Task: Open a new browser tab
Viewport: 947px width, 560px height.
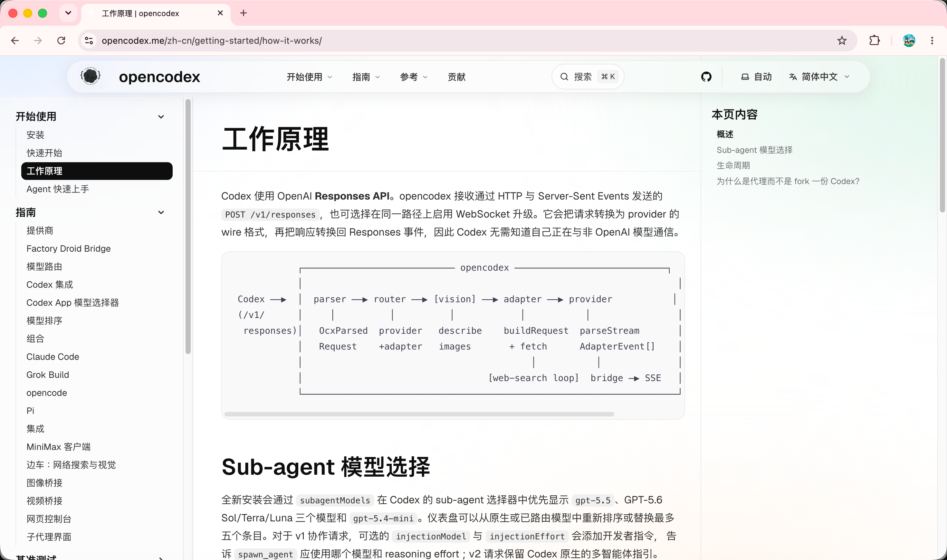Action: pos(244,13)
